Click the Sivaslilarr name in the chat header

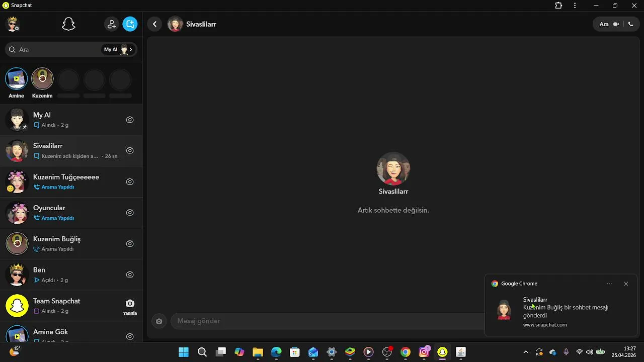pyautogui.click(x=201, y=24)
